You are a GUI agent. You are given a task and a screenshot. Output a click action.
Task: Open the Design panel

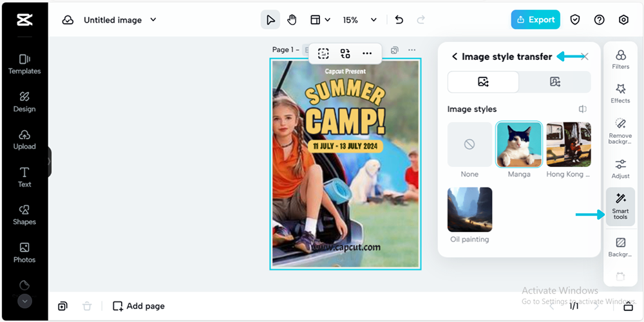(x=24, y=102)
